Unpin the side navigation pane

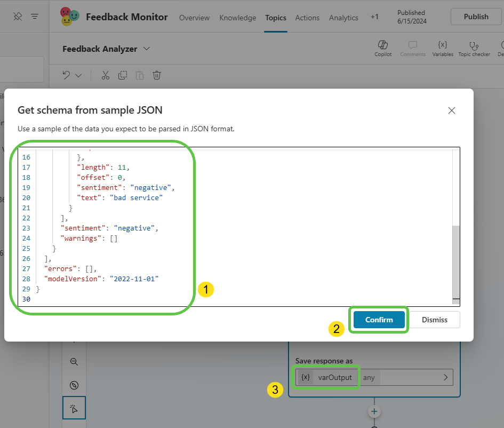point(18,17)
